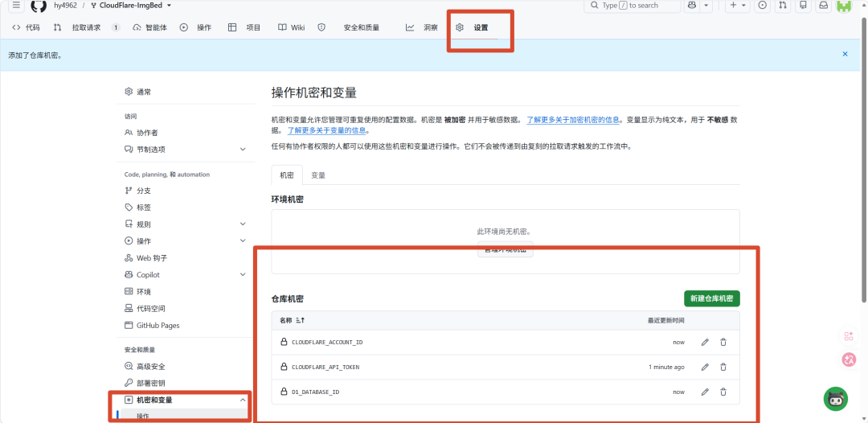Delete the D1_DATABASE_ID secret trash icon
Screen dimensions: 868x423
point(723,392)
